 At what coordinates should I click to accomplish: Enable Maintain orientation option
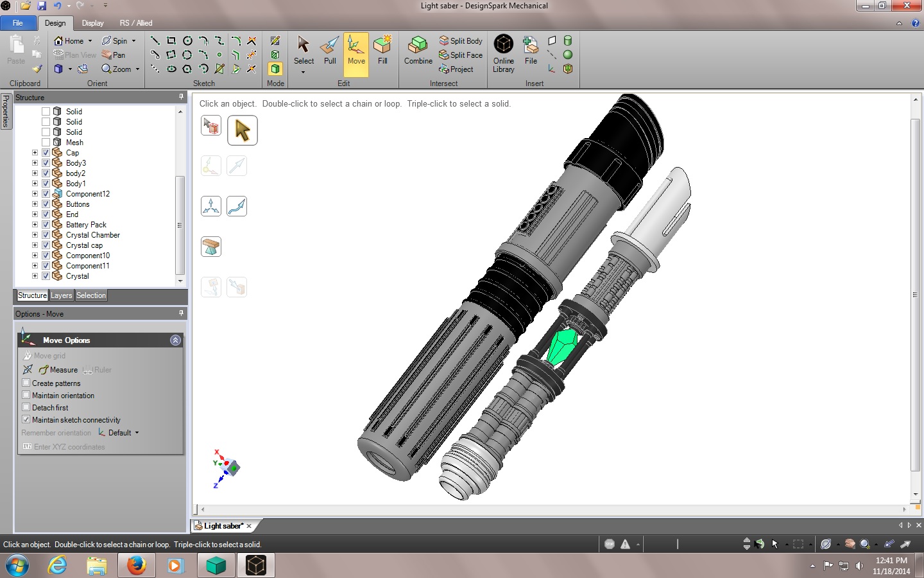(x=26, y=395)
